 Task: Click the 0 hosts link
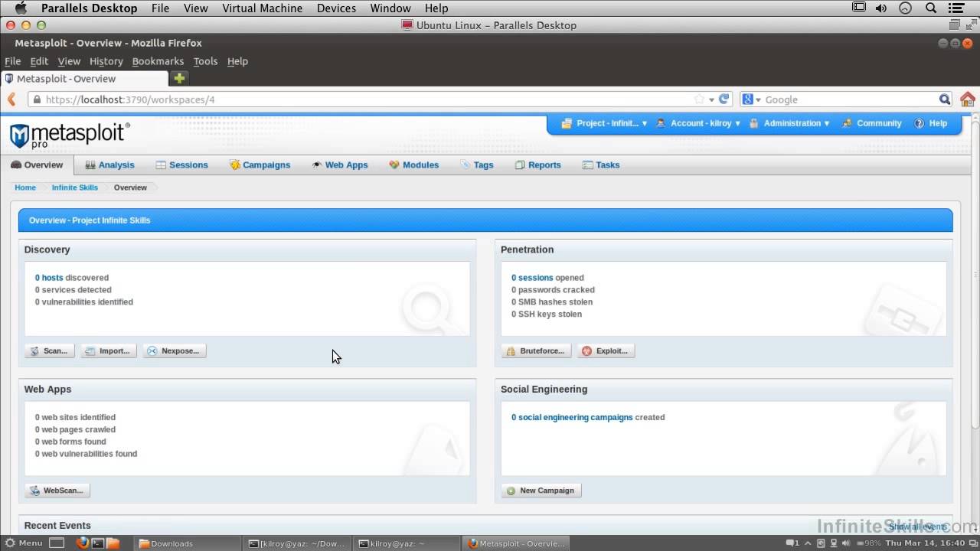click(x=49, y=278)
